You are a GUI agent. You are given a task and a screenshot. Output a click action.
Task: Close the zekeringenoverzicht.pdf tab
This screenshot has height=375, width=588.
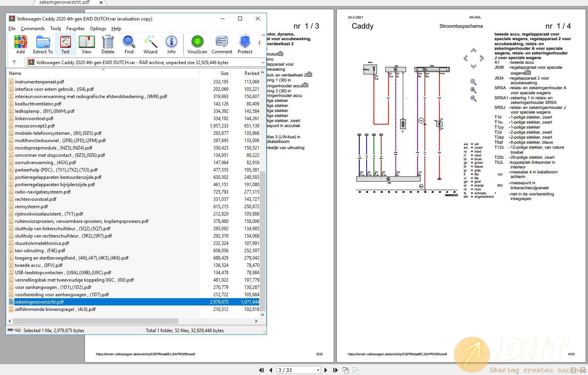click(101, 2)
